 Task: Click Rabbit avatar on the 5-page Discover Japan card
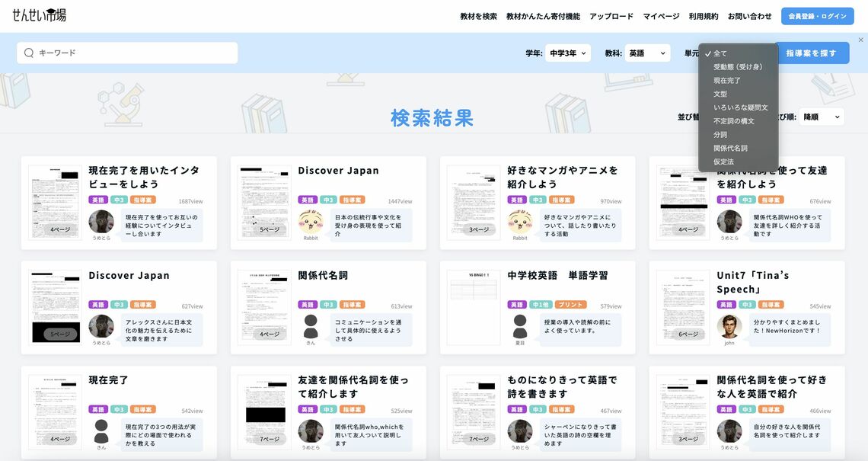coord(311,222)
